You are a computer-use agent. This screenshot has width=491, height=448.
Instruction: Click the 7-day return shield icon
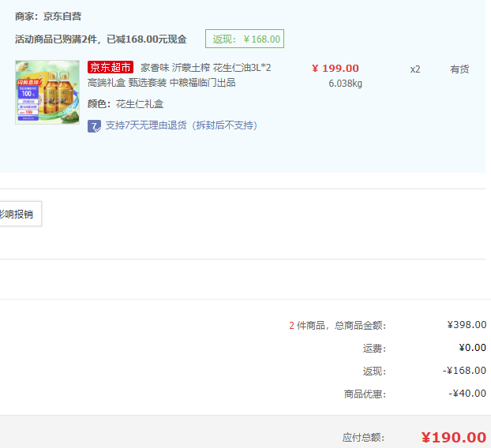(x=94, y=126)
